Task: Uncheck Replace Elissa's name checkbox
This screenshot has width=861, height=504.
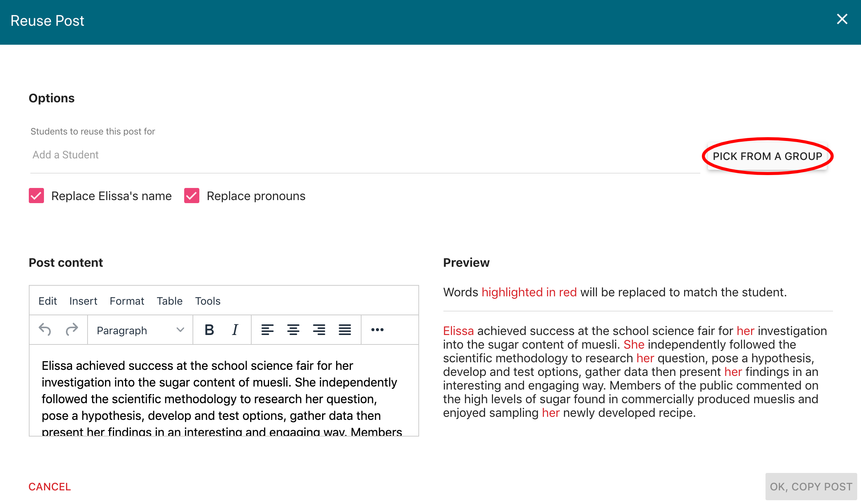Action: [36, 196]
